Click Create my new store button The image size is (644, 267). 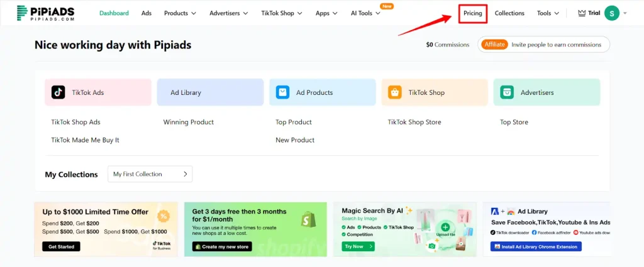[x=222, y=246]
